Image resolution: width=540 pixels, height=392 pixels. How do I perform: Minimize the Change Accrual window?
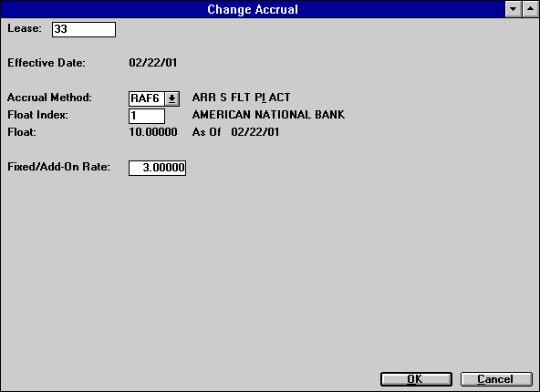514,9
